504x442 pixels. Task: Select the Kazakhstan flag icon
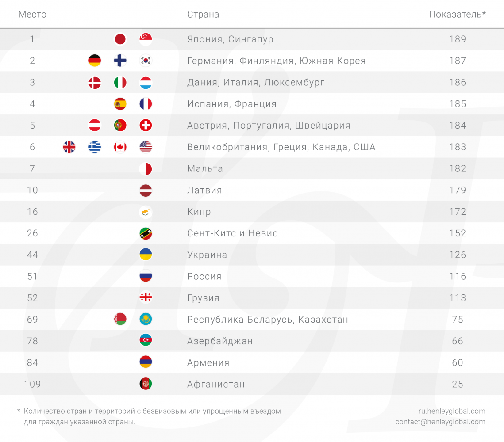pos(146,319)
